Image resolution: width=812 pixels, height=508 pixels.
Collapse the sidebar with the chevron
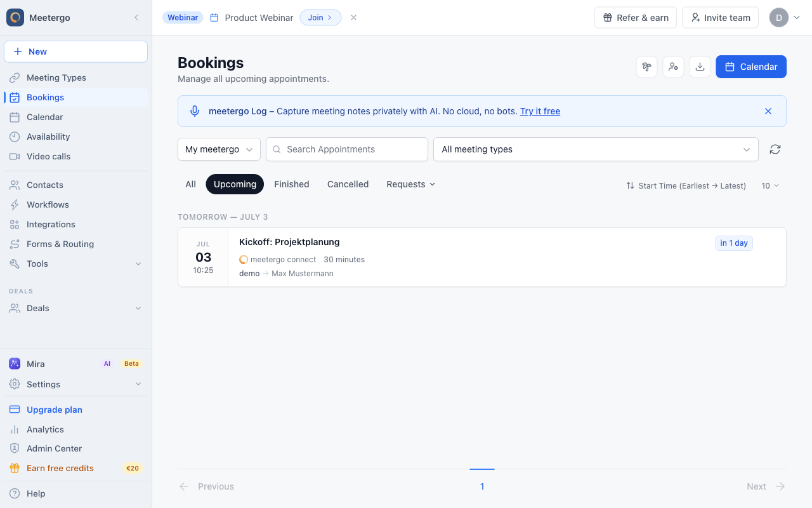pyautogui.click(x=136, y=18)
